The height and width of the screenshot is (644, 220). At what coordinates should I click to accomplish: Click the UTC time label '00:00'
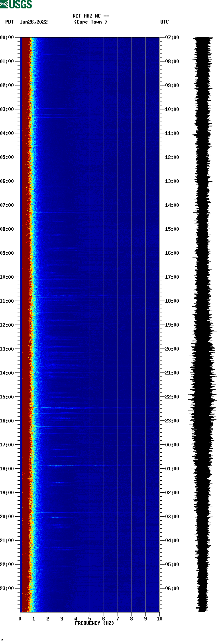click(x=172, y=444)
